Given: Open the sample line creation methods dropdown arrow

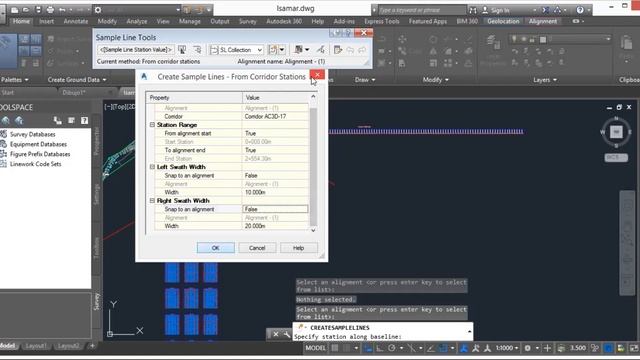Looking at the screenshot, I should coord(282,49).
